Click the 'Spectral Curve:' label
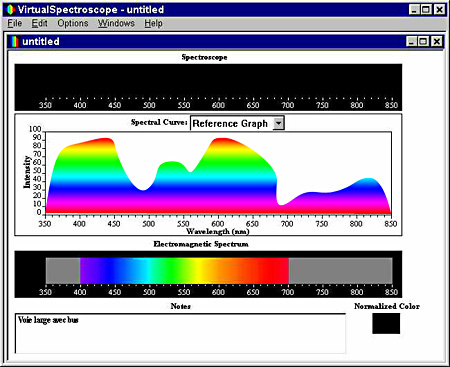The width and height of the screenshot is (450, 367). coord(159,122)
